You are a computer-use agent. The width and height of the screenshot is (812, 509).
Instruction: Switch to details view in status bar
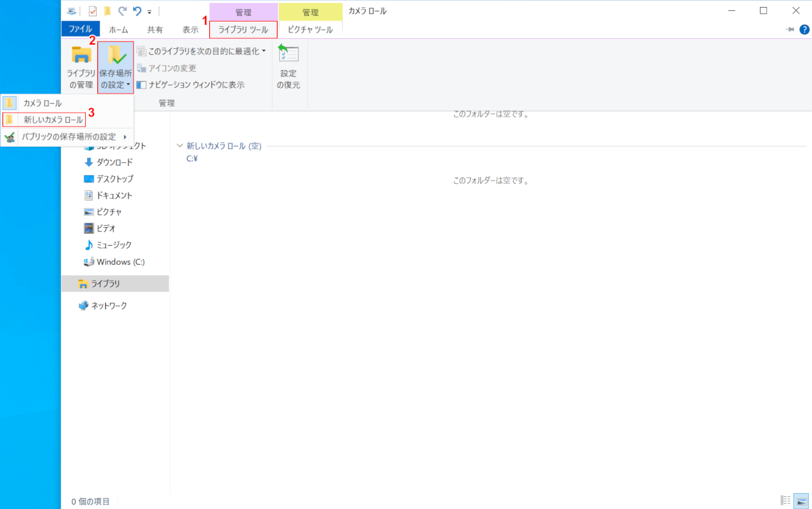click(x=786, y=501)
